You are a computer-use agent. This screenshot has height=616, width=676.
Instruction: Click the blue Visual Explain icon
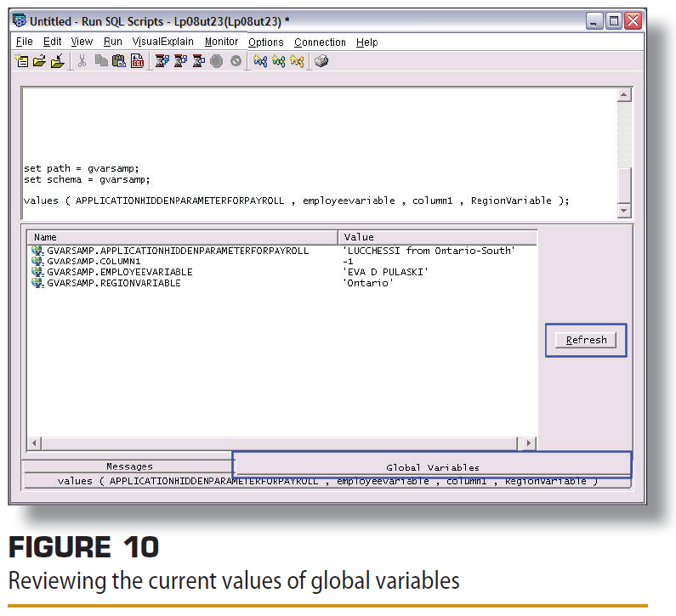coord(260,61)
